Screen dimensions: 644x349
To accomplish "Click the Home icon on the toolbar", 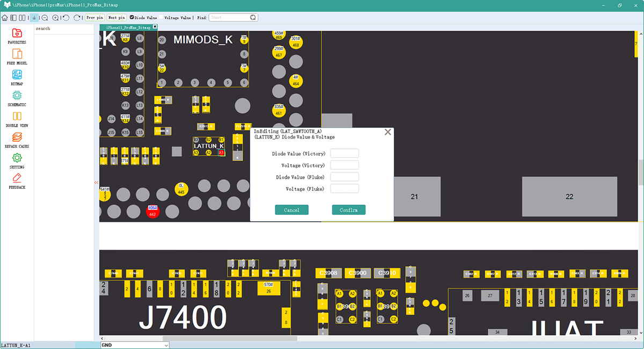I will coord(4,17).
